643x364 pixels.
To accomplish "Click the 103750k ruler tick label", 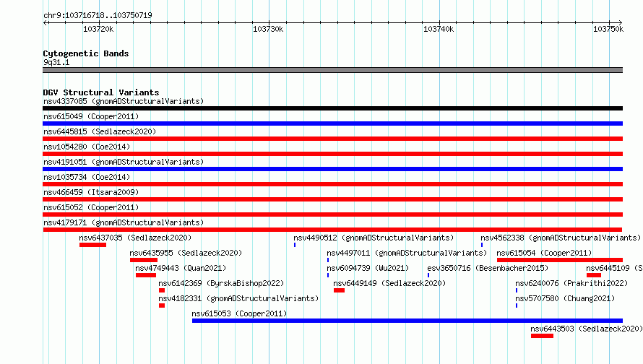I will pyautogui.click(x=608, y=29).
